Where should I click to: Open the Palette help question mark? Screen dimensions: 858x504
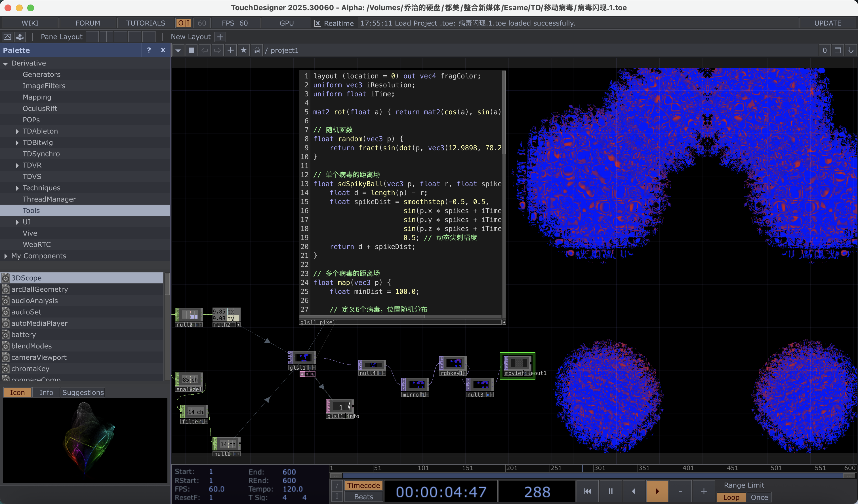(149, 50)
